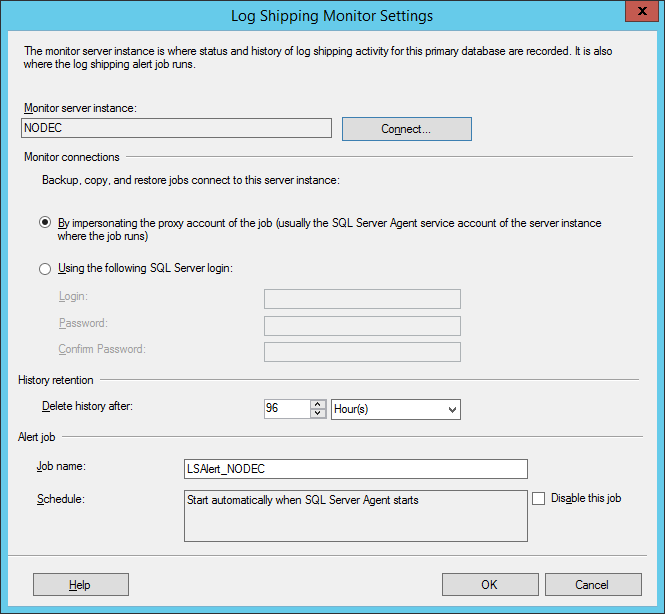This screenshot has width=665, height=614.
Task: Cancel the monitor settings dialog
Action: pyautogui.click(x=593, y=585)
